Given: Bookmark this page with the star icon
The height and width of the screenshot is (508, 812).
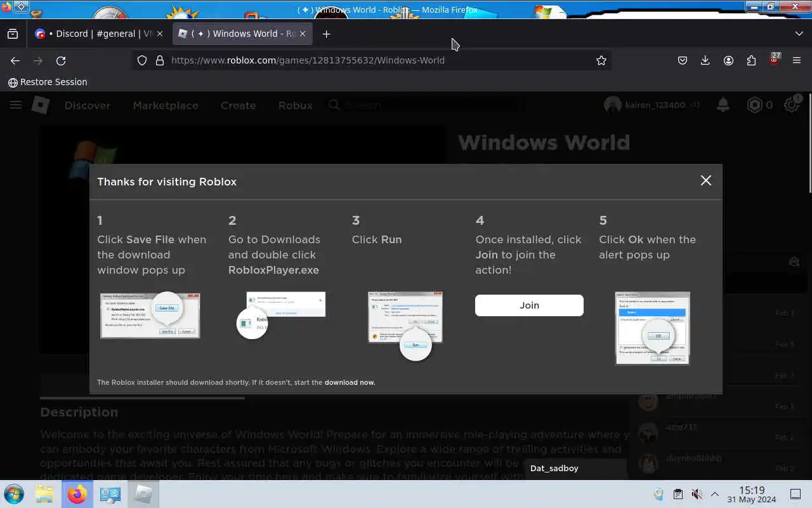Looking at the screenshot, I should 601,60.
